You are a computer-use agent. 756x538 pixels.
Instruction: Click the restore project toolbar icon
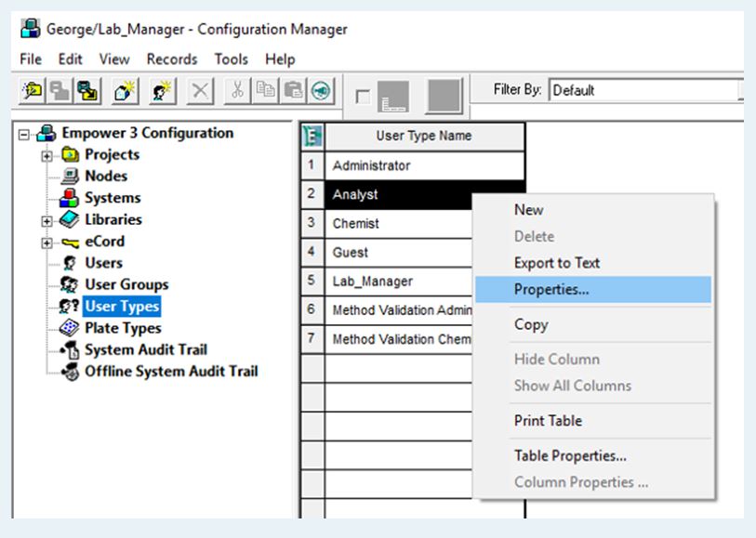pyautogui.click(x=87, y=90)
